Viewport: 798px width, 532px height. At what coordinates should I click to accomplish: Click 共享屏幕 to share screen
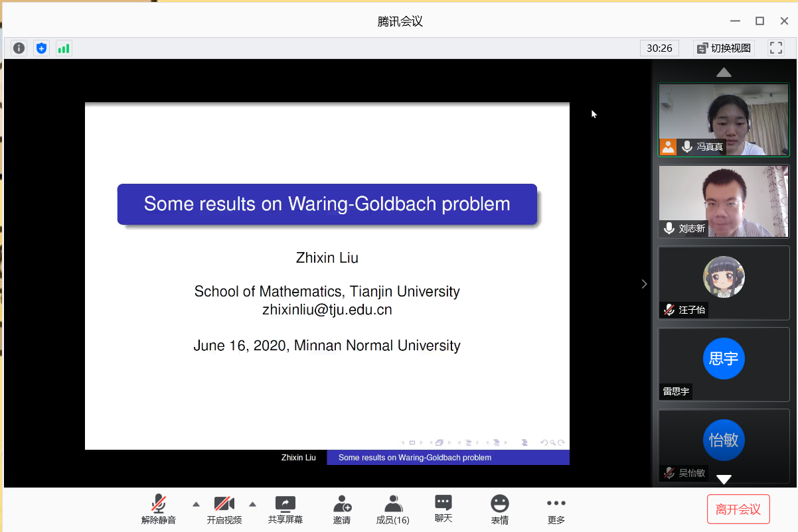285,509
